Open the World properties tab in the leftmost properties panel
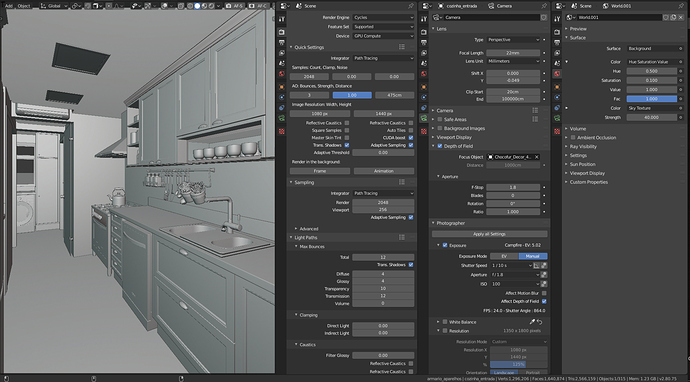Image resolution: width=690 pixels, height=382 pixels. point(282,73)
